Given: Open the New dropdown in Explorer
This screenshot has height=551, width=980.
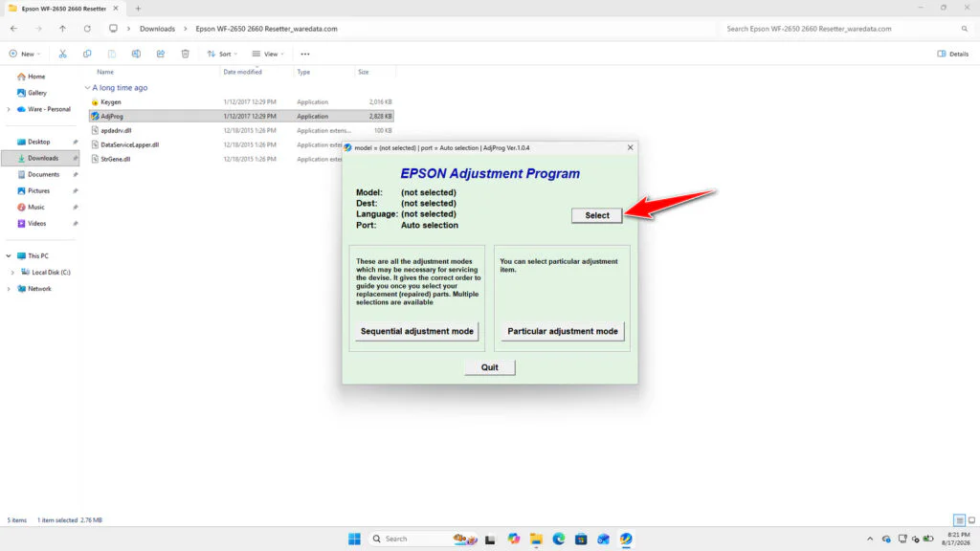Looking at the screenshot, I should tap(25, 54).
